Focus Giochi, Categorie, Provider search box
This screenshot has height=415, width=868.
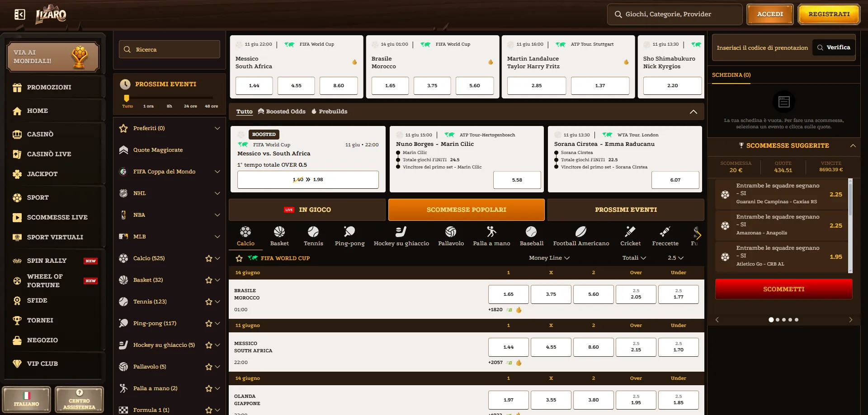click(x=675, y=14)
